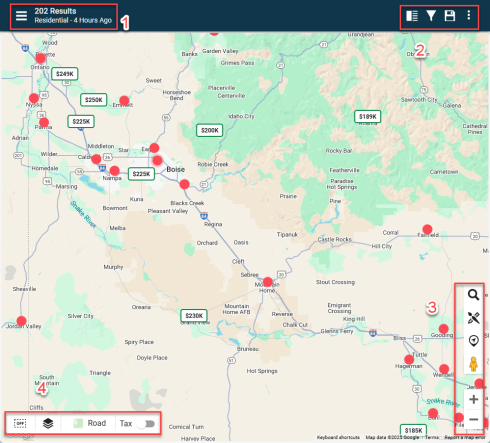This screenshot has width=490, height=443.
Task: Click the red marker at Parma
Action: click(44, 122)
